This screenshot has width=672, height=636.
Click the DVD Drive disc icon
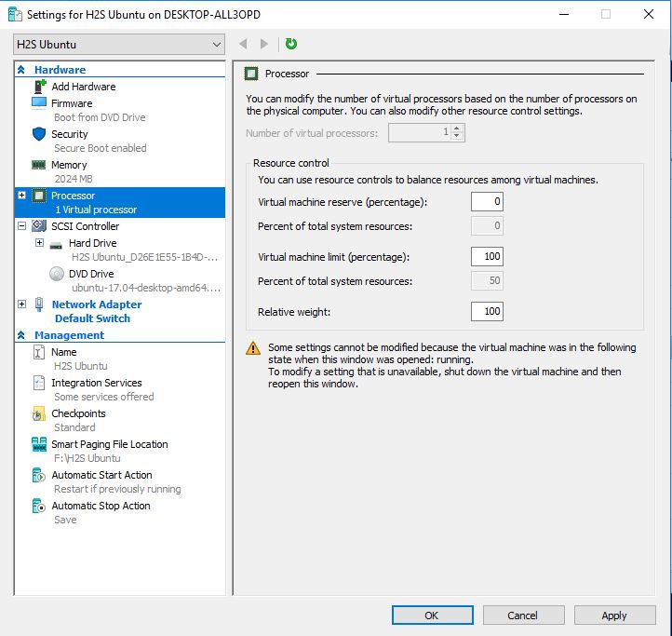pos(57,274)
